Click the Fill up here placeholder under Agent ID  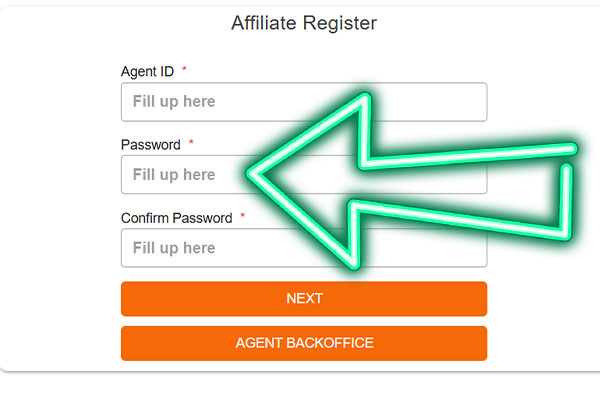(174, 102)
